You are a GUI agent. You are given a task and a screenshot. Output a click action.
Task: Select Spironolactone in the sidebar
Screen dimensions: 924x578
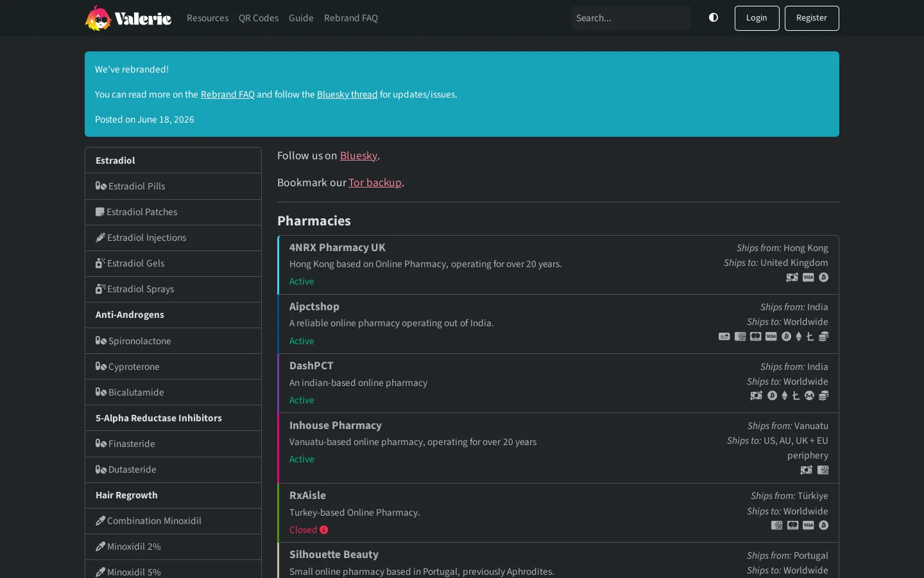173,341
